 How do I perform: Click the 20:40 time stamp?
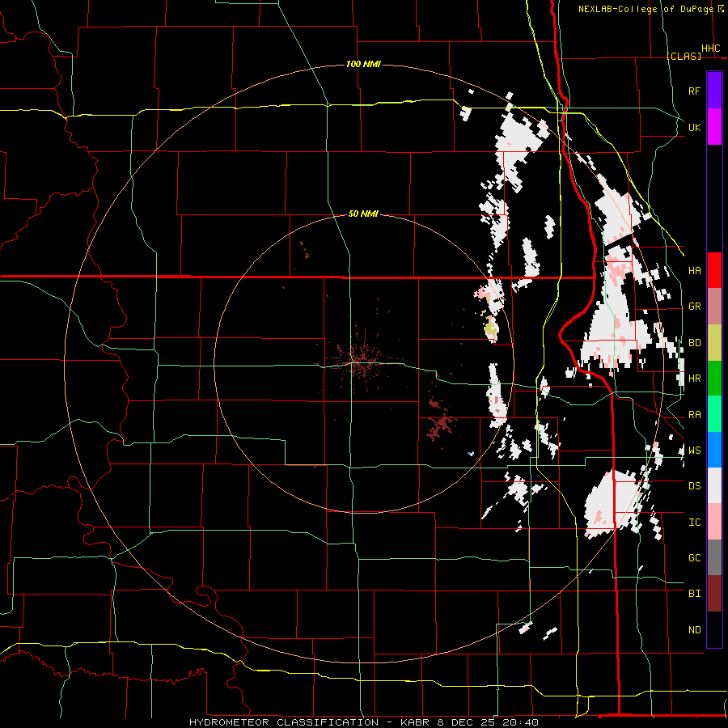[x=519, y=722]
